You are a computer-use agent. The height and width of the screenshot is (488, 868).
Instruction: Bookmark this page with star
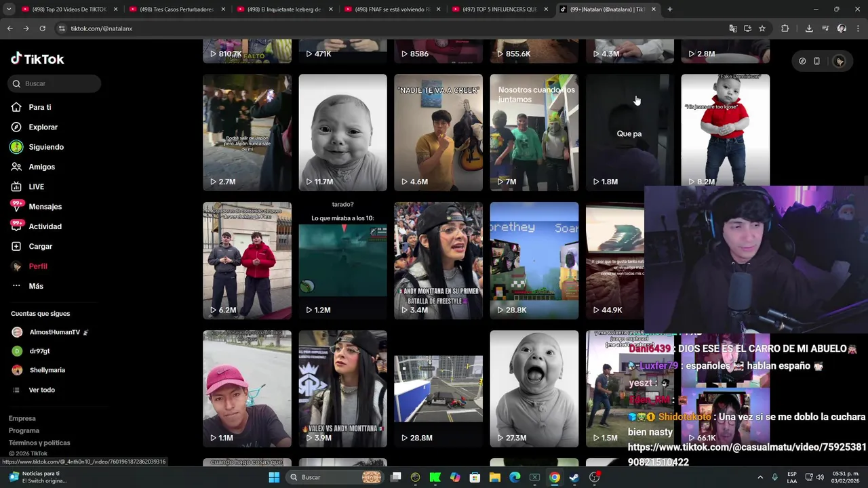pyautogui.click(x=762, y=28)
